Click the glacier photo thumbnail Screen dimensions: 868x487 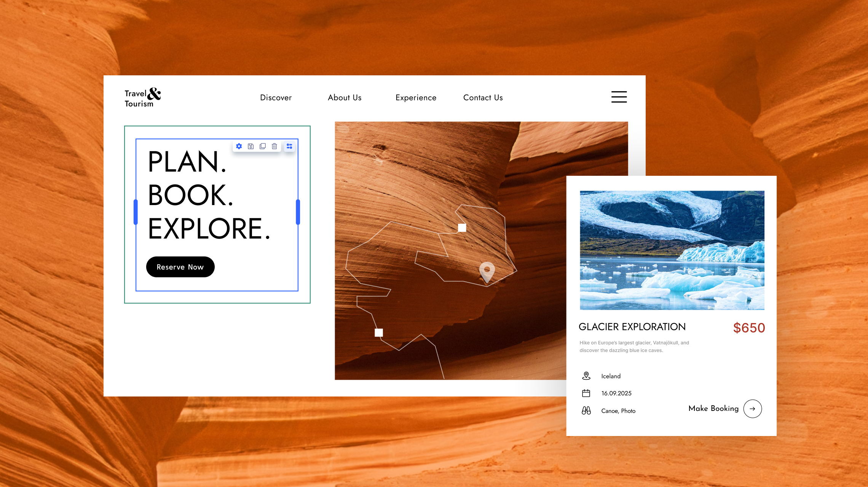(x=672, y=250)
